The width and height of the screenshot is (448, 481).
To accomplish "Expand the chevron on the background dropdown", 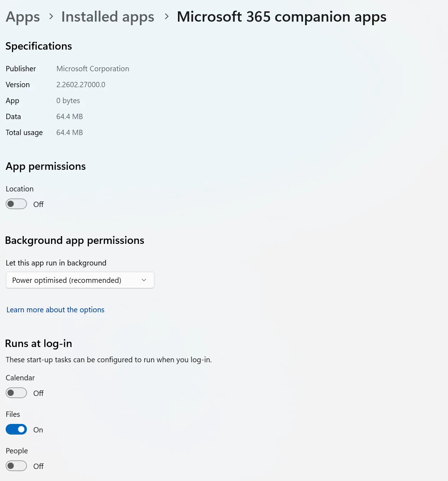I will coord(144,280).
